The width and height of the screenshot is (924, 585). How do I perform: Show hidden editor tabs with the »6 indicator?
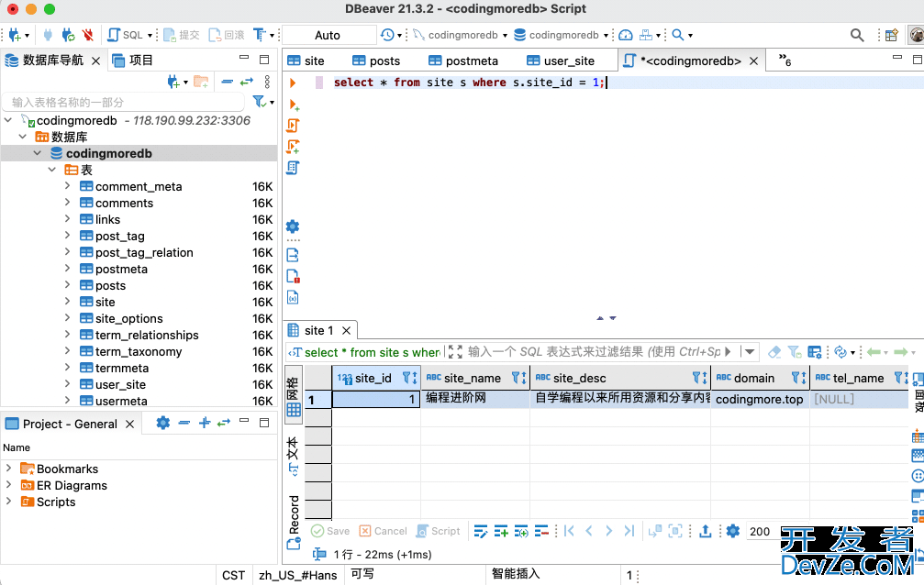click(x=785, y=61)
